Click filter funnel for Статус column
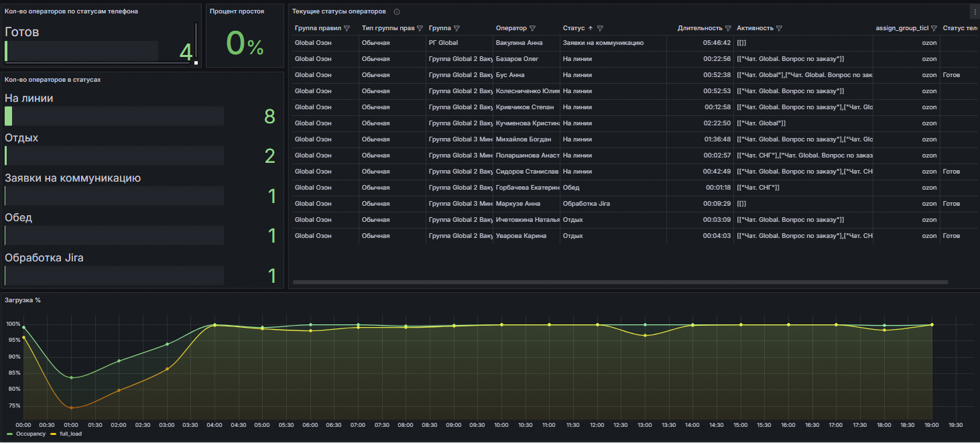 click(600, 29)
